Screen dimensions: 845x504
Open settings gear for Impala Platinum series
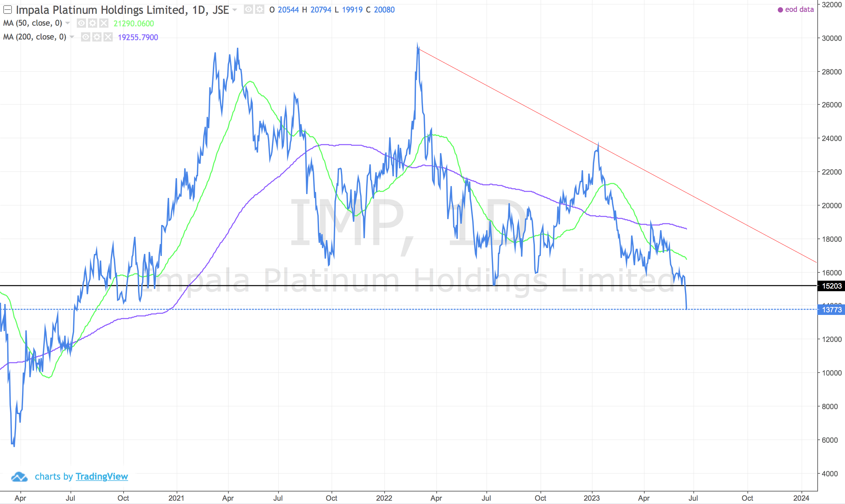tap(260, 10)
